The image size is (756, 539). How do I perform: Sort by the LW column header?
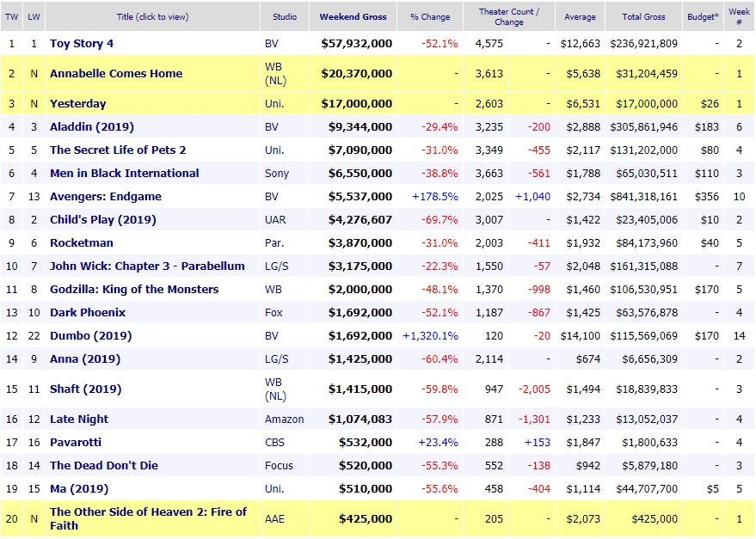pyautogui.click(x=34, y=17)
